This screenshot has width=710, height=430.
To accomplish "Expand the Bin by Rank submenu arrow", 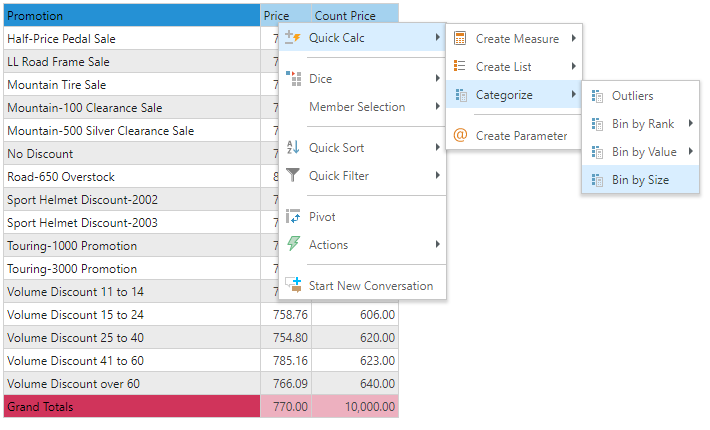I will tap(692, 124).
